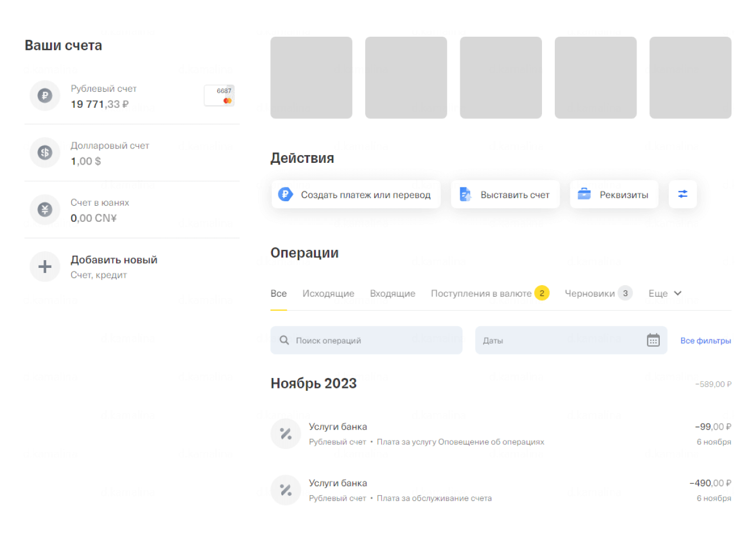
Task: Open Реквизиты button
Action: point(614,195)
